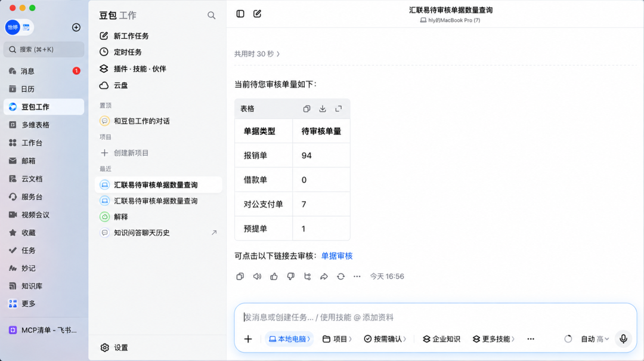
Task: Share the response via forward arrow
Action: point(324,276)
